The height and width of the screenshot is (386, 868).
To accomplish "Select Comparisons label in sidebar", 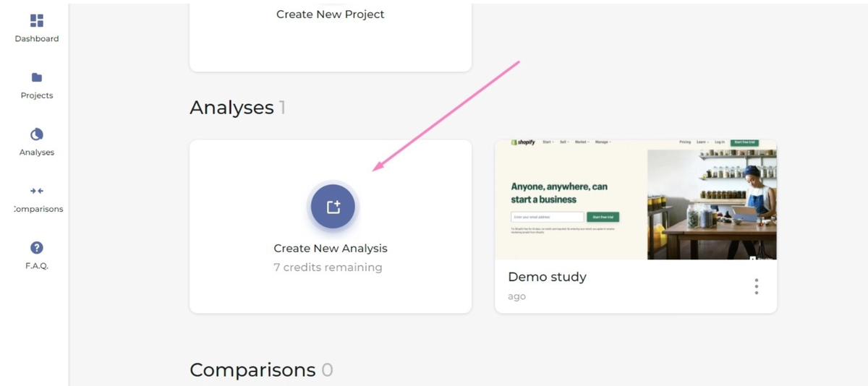I will click(x=38, y=209).
